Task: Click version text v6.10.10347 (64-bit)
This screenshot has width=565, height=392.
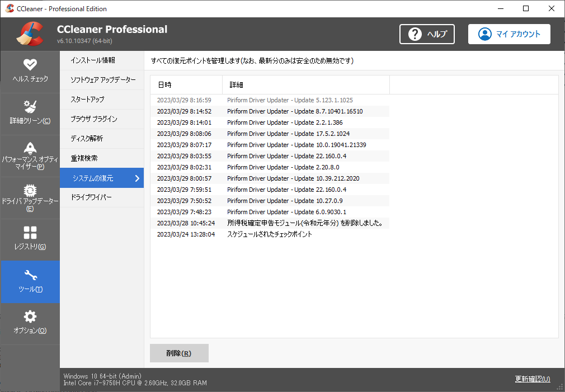Action: click(84, 41)
